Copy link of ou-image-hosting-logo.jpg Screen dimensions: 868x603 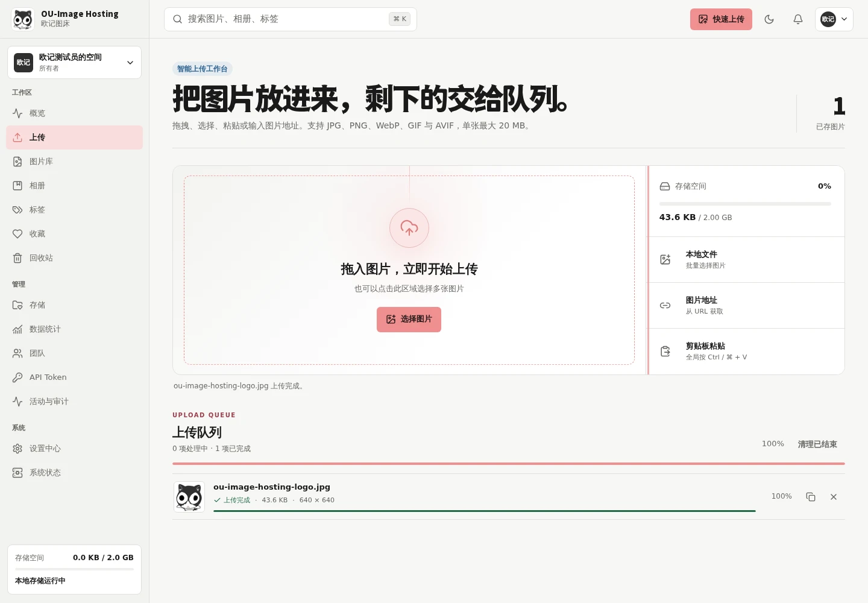tap(811, 497)
